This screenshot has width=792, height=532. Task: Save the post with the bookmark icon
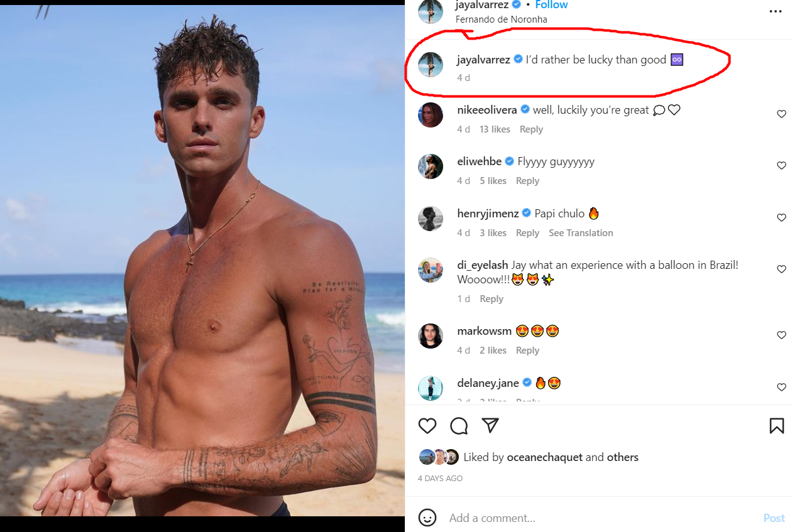pyautogui.click(x=776, y=426)
